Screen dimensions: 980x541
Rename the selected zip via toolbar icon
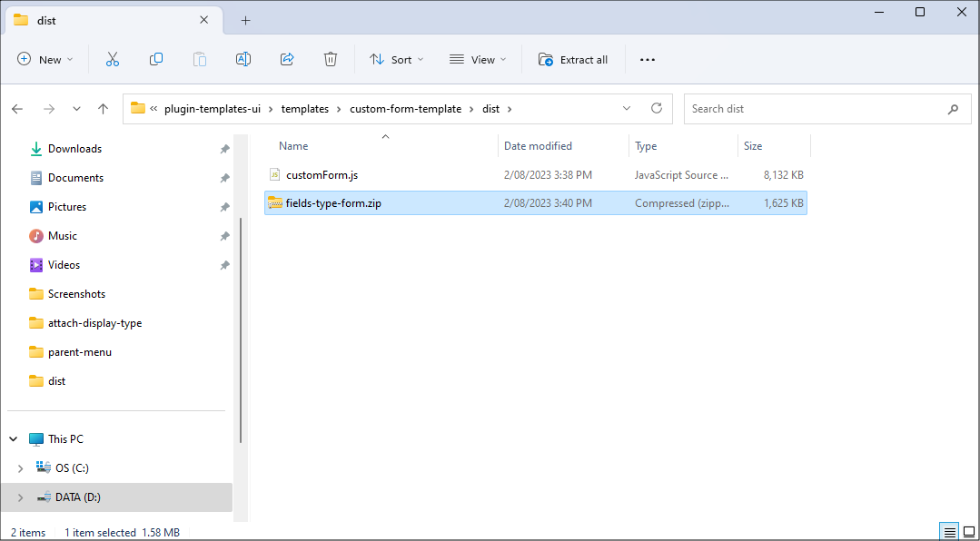pyautogui.click(x=243, y=59)
